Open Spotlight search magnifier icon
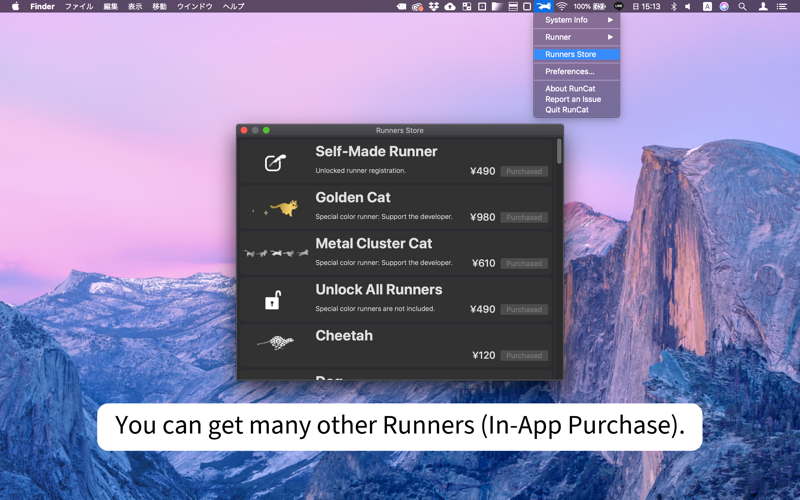This screenshot has width=800, height=500. click(742, 6)
